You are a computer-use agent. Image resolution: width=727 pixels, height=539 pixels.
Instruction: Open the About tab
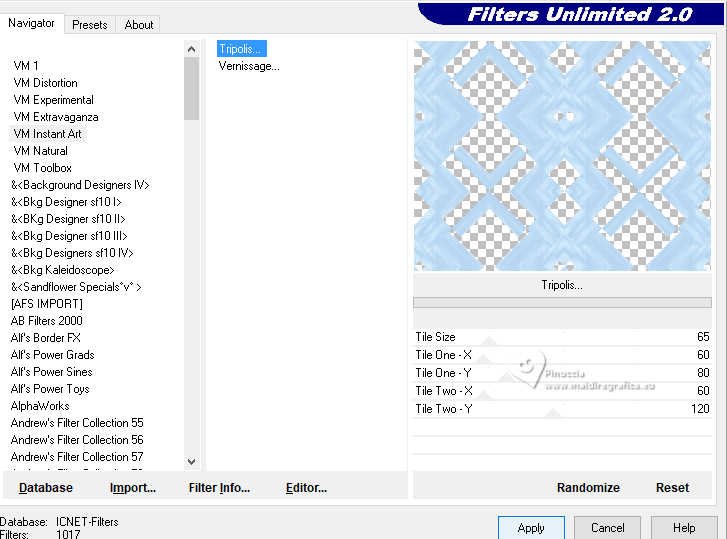[139, 25]
